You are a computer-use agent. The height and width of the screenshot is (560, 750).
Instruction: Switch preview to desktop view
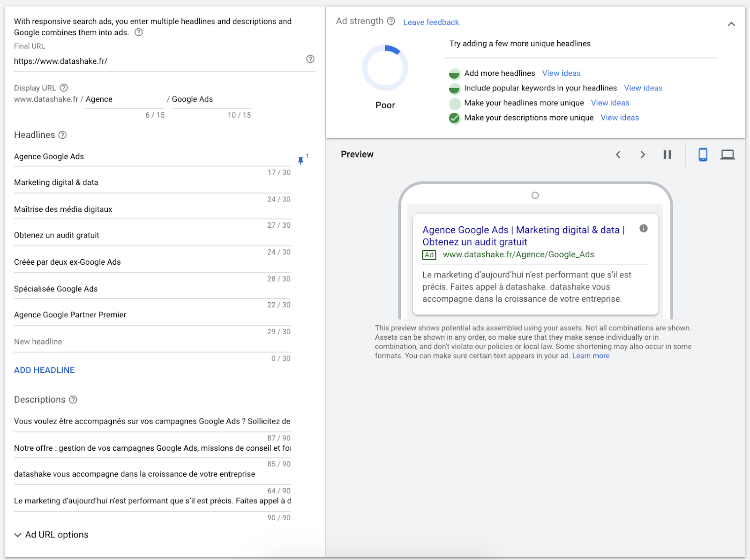coord(727,154)
